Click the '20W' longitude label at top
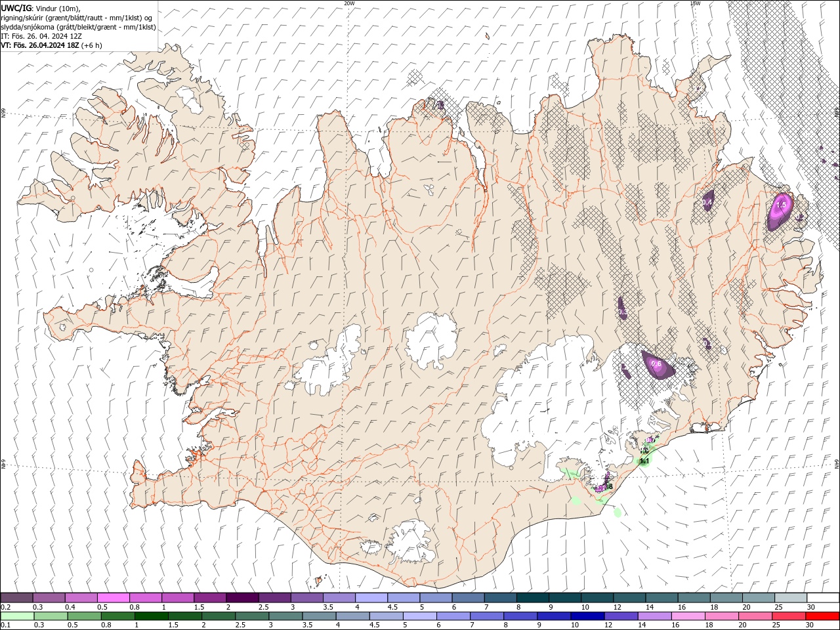Viewport: 840px width, 630px height. pyautogui.click(x=349, y=3)
